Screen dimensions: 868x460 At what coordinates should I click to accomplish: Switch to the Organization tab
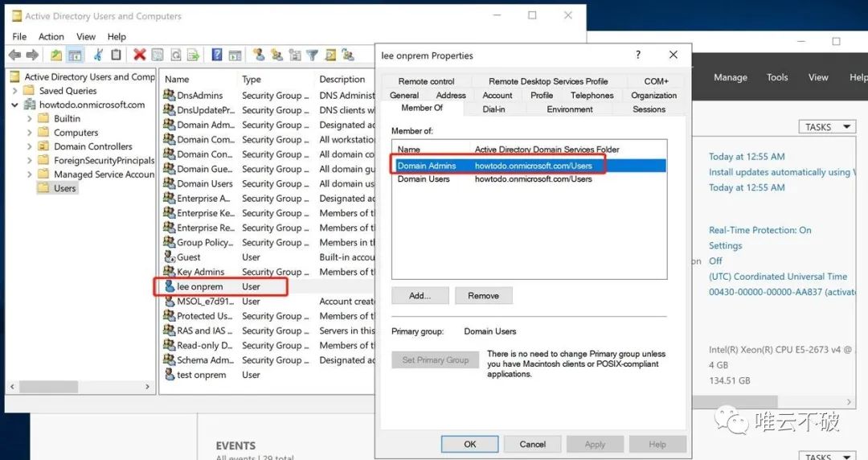[653, 96]
